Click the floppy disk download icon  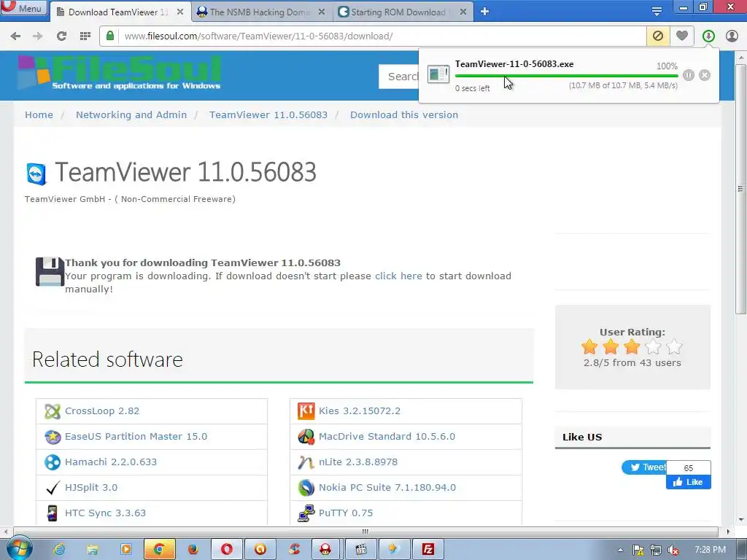click(x=50, y=272)
